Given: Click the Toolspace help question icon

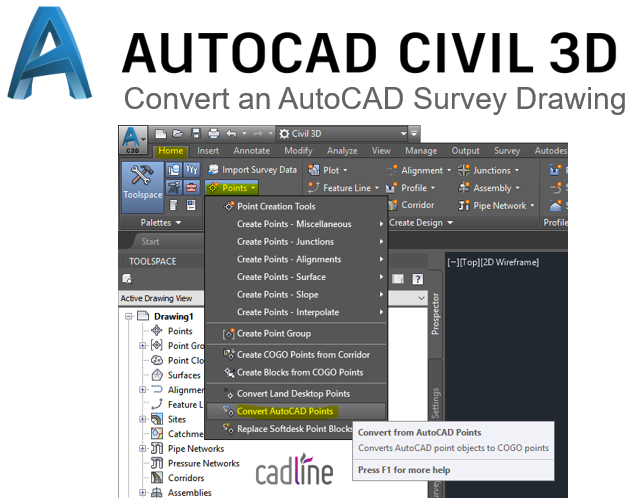Looking at the screenshot, I should point(418,279).
